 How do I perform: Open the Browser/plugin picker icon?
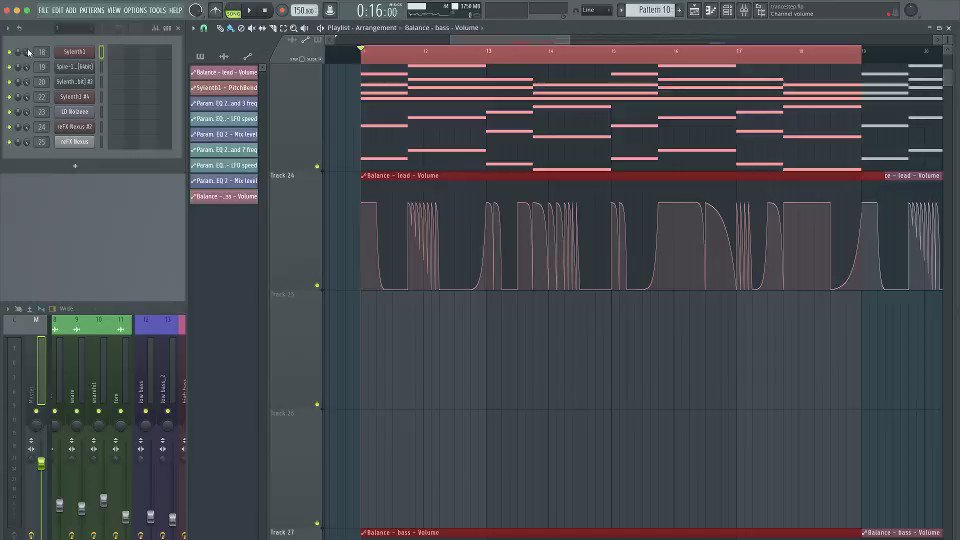[760, 10]
